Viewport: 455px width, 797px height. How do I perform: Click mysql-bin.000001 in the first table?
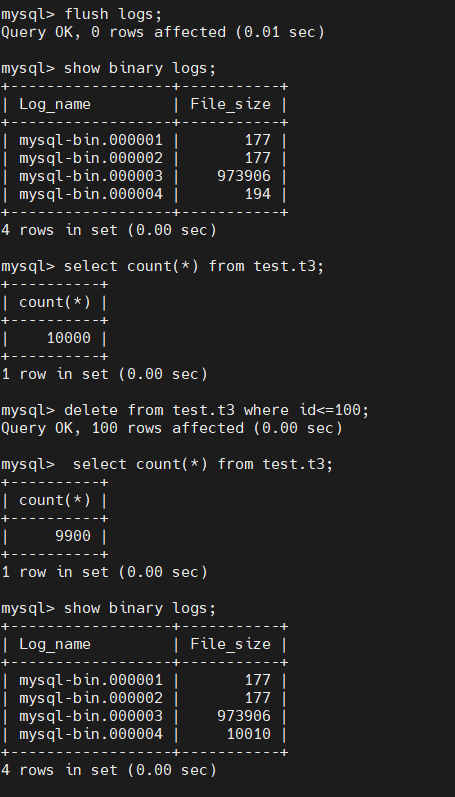click(x=91, y=140)
